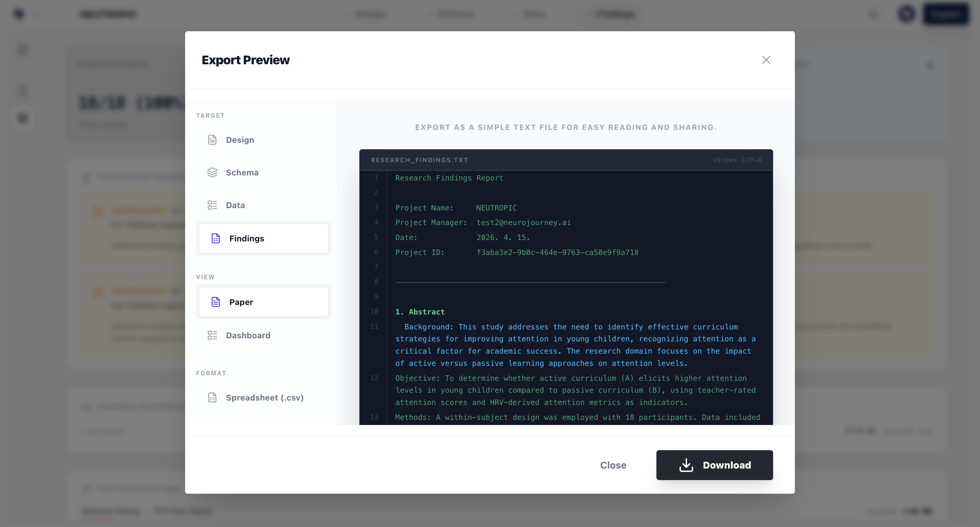
Task: Click the RESEARCH_FINDINGS.TXT file header
Action: (x=419, y=160)
